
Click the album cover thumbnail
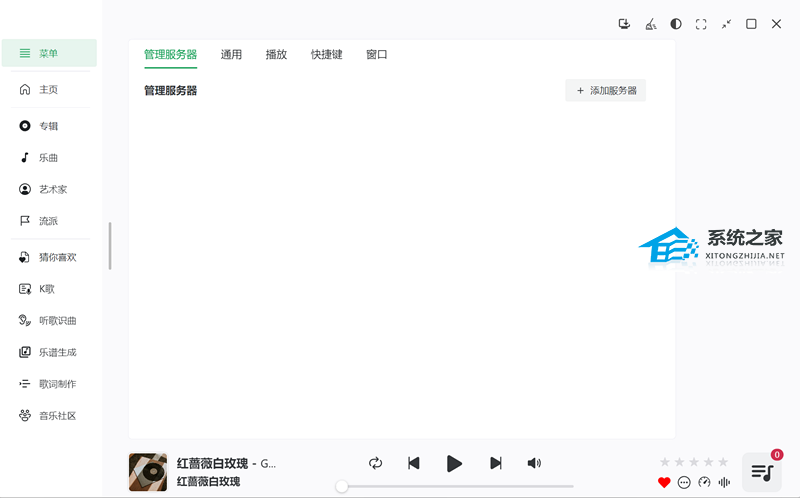[x=148, y=472]
